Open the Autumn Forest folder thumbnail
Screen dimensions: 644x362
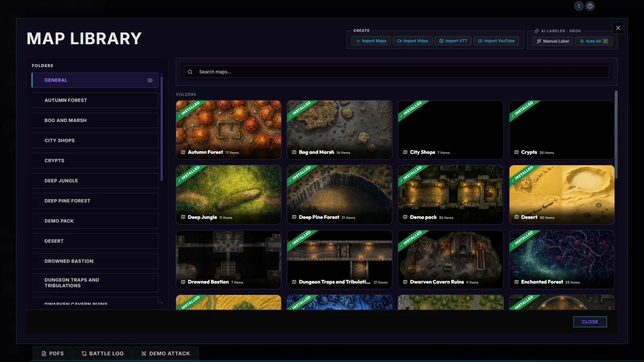[x=229, y=130]
